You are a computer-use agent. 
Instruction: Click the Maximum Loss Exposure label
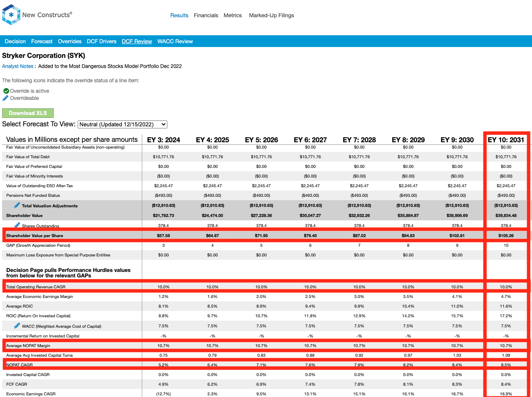tap(58, 255)
